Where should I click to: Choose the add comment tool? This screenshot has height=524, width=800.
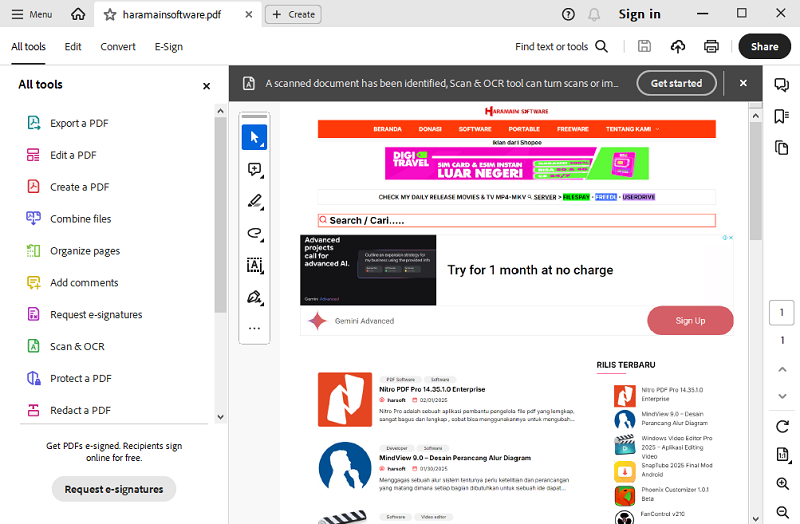click(254, 170)
